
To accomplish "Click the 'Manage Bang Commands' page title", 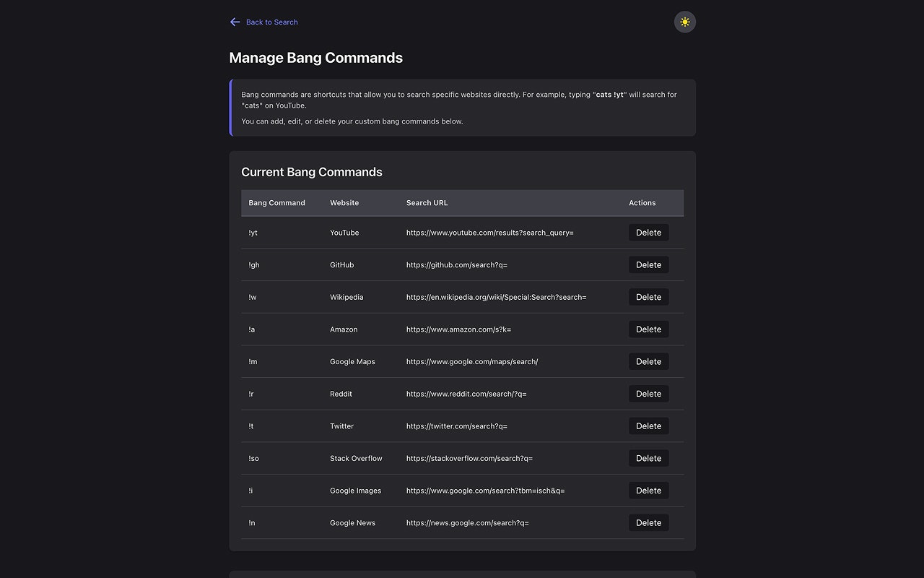I will coord(315,58).
